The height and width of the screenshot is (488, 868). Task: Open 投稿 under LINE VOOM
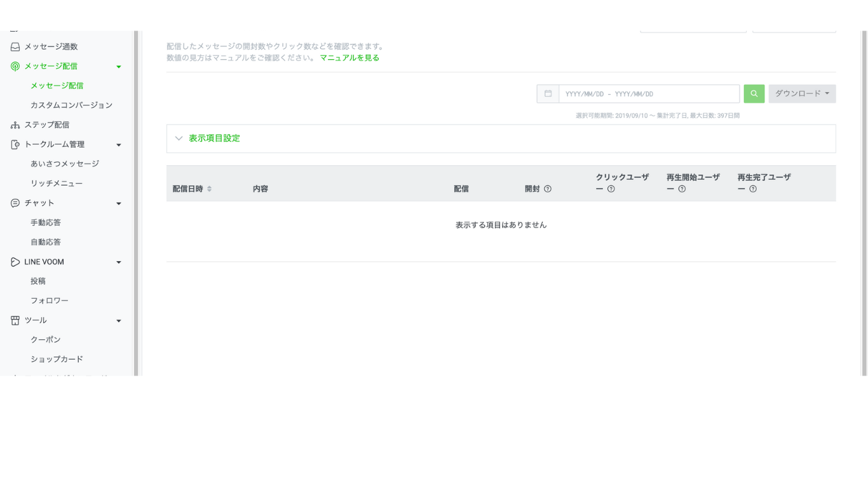(38, 281)
